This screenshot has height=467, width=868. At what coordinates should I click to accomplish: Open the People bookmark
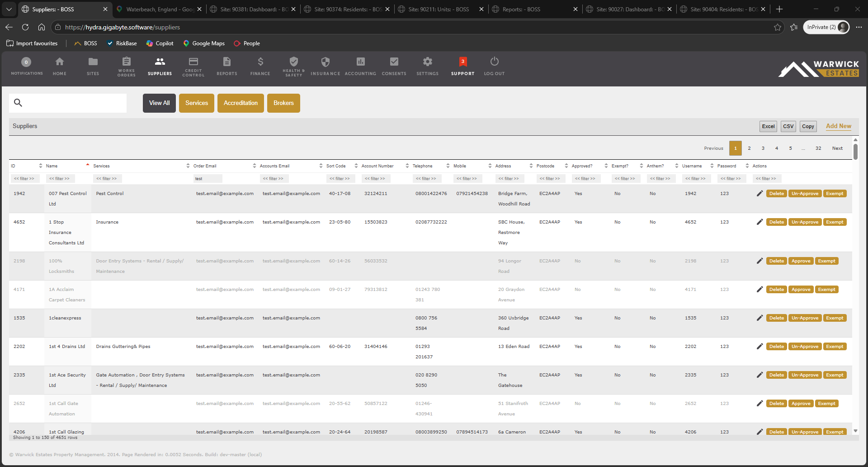tap(247, 43)
